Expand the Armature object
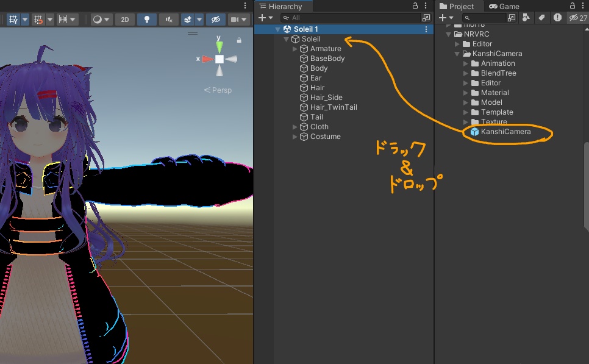This screenshot has width=589, height=364. tap(295, 49)
